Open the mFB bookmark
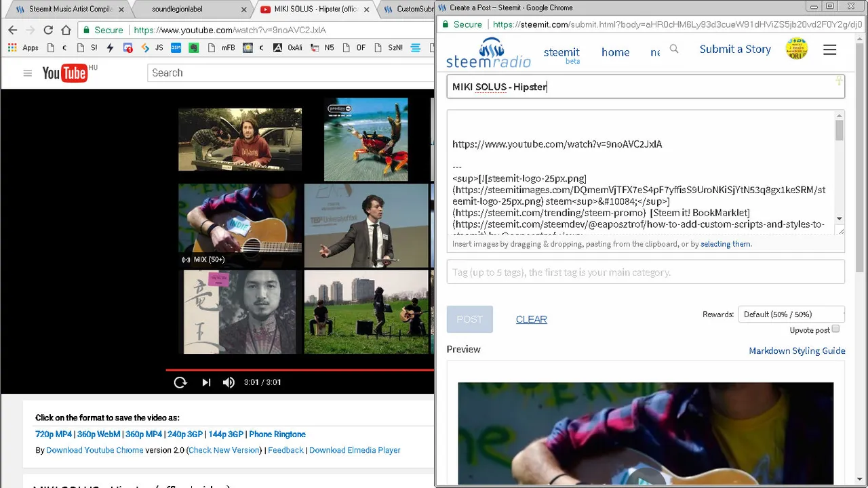Image resolution: width=868 pixels, height=488 pixels. click(222, 48)
